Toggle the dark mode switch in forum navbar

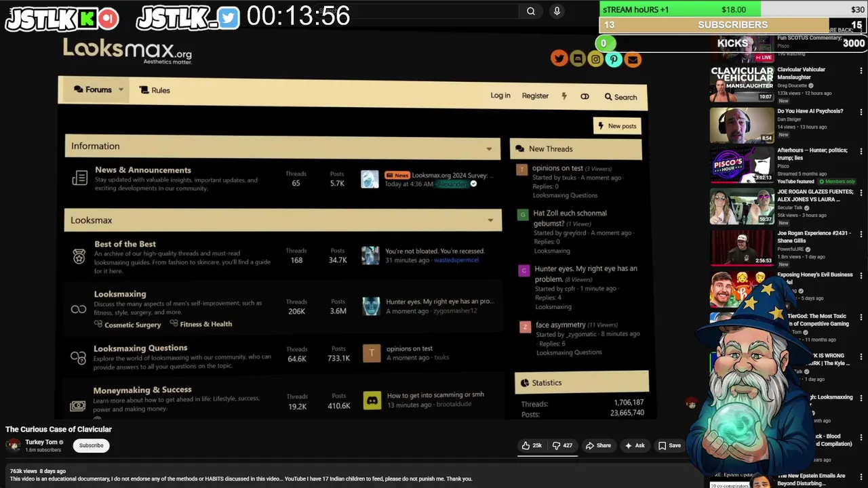585,96
